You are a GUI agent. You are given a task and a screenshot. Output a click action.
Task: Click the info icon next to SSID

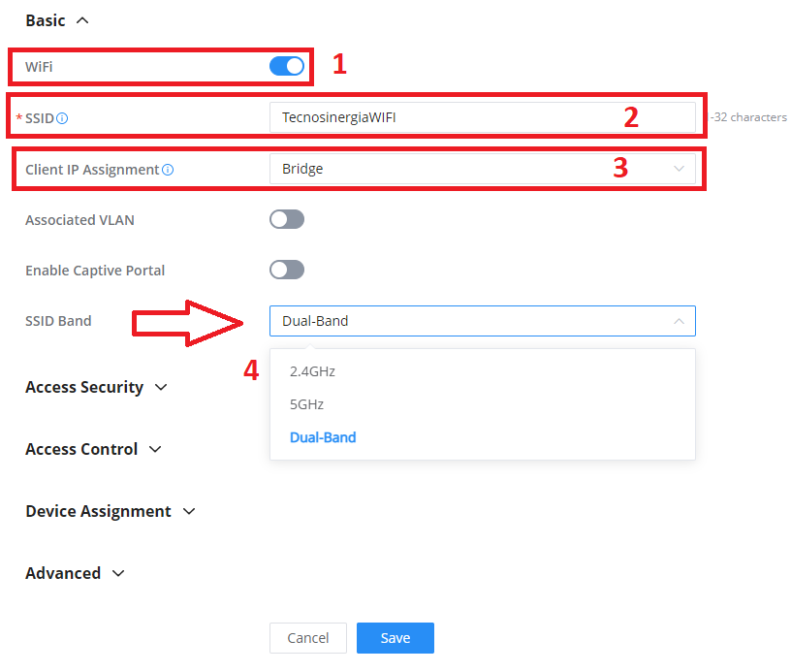coord(63,117)
